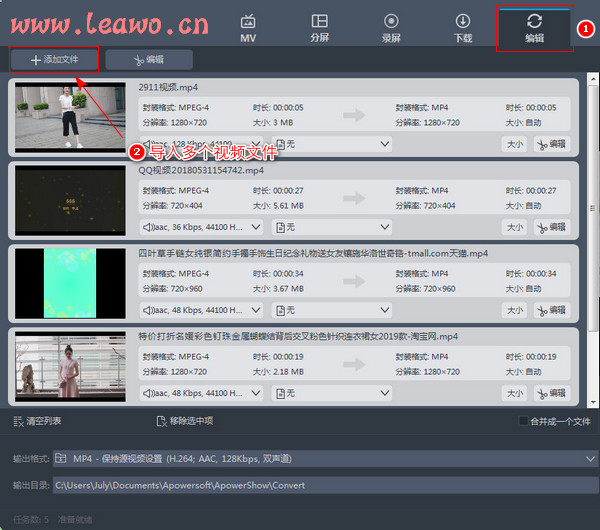Screen dimensions: 600x530
Task: Click 大小 button for 2911视频.mp4
Action: (x=514, y=144)
